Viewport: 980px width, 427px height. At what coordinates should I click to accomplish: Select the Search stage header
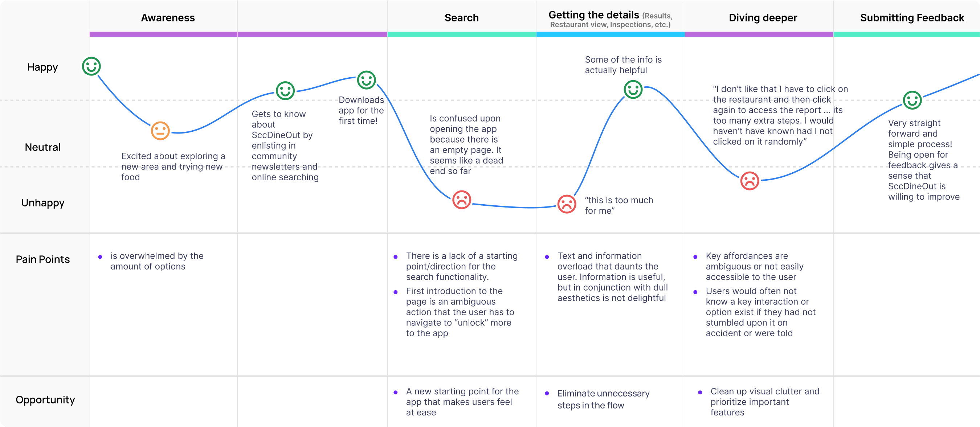click(461, 18)
